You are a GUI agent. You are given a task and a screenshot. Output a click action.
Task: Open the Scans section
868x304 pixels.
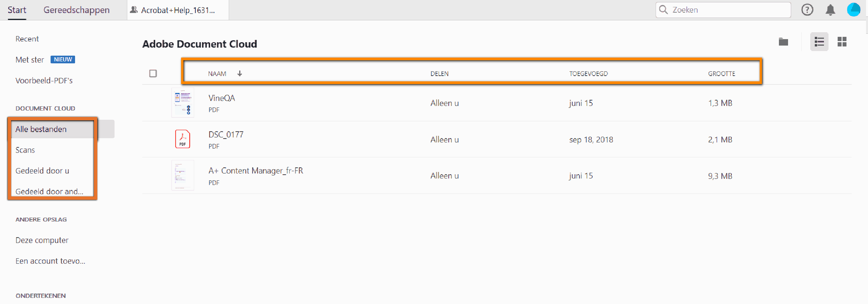tap(25, 150)
